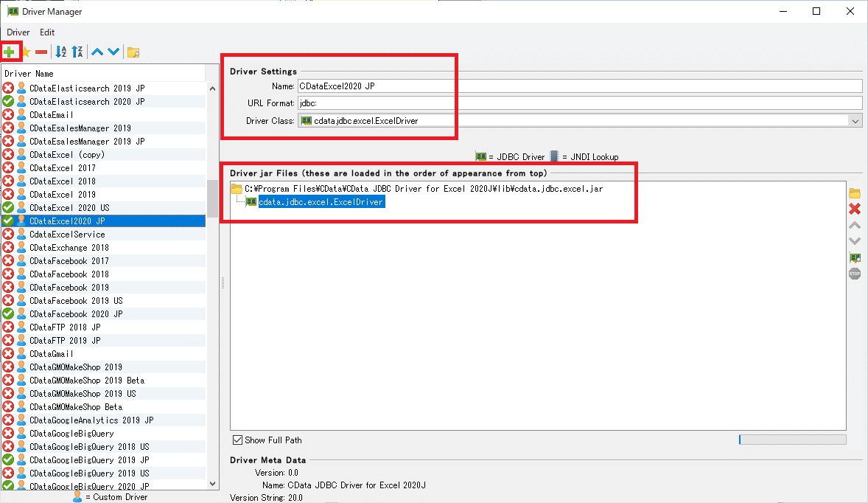Click user icon beside CDataGmail
The width and height of the screenshot is (868, 503).
pos(21,353)
